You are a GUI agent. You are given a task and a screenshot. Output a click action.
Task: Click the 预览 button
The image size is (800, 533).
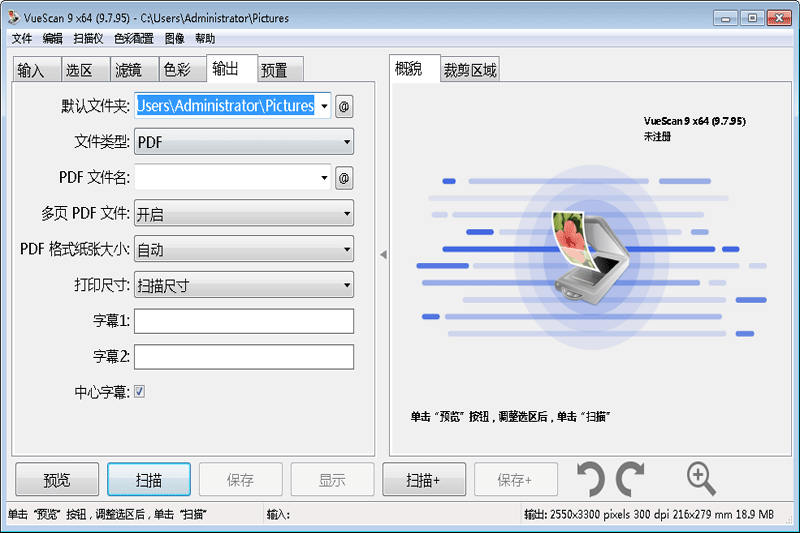(57, 479)
